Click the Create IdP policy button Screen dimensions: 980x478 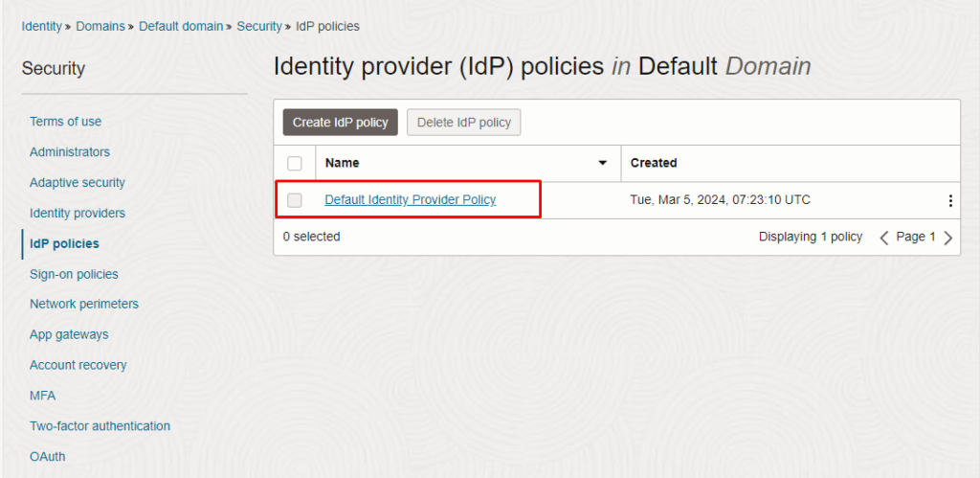pyautogui.click(x=341, y=123)
